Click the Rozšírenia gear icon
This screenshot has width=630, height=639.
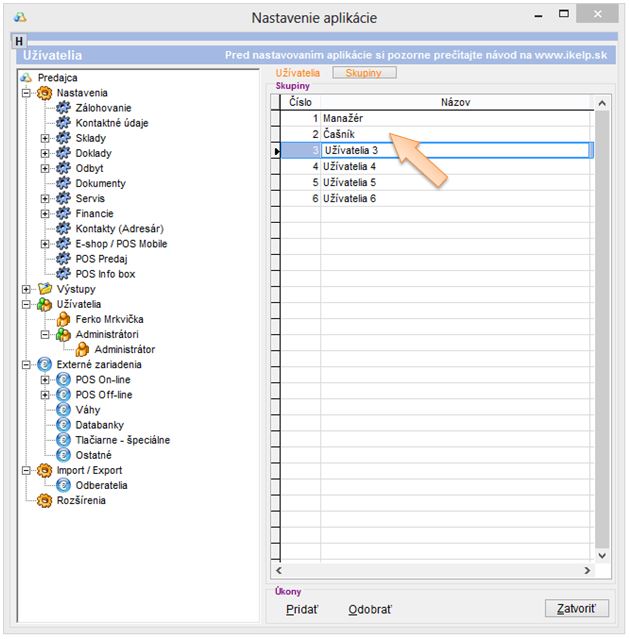44,501
